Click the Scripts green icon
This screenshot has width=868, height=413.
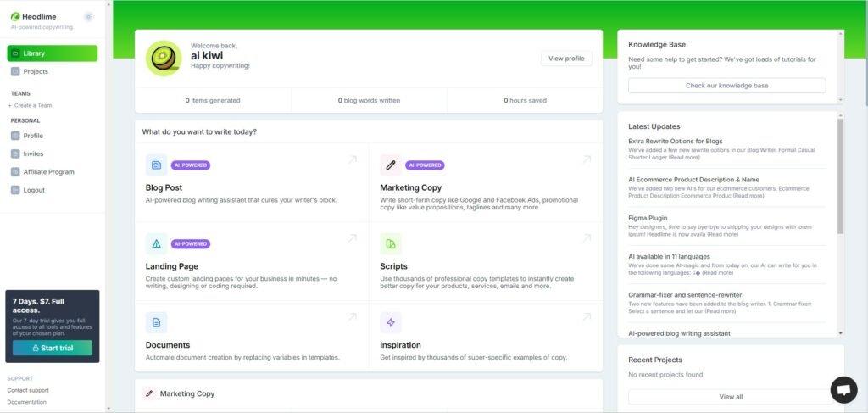[x=390, y=243]
